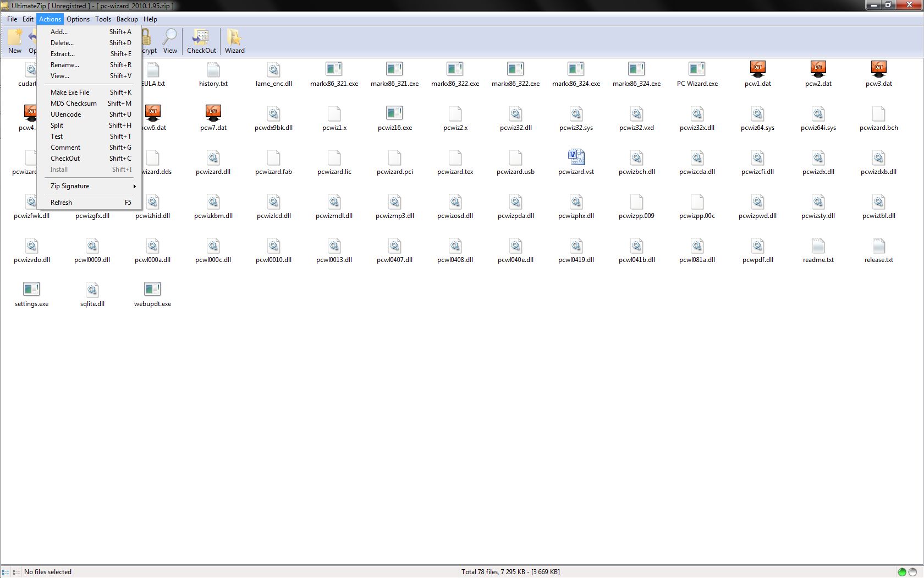
Task: Open the Help menu
Action: coord(150,19)
